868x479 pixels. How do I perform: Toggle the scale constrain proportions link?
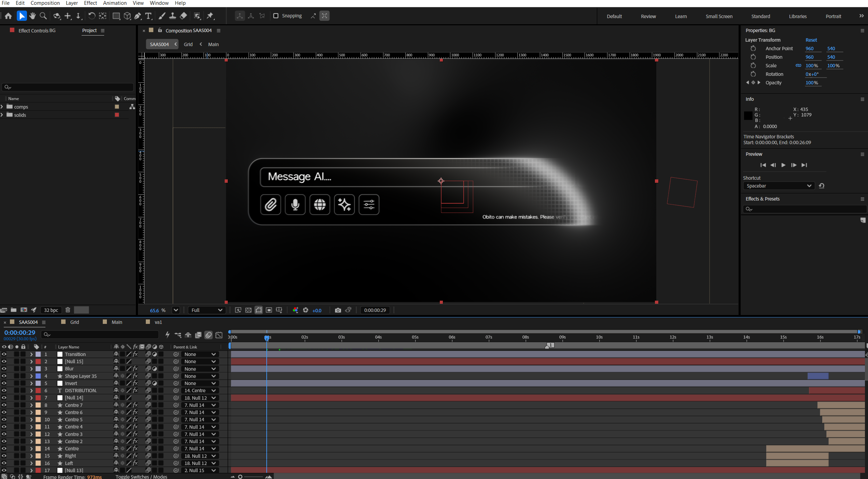(798, 66)
